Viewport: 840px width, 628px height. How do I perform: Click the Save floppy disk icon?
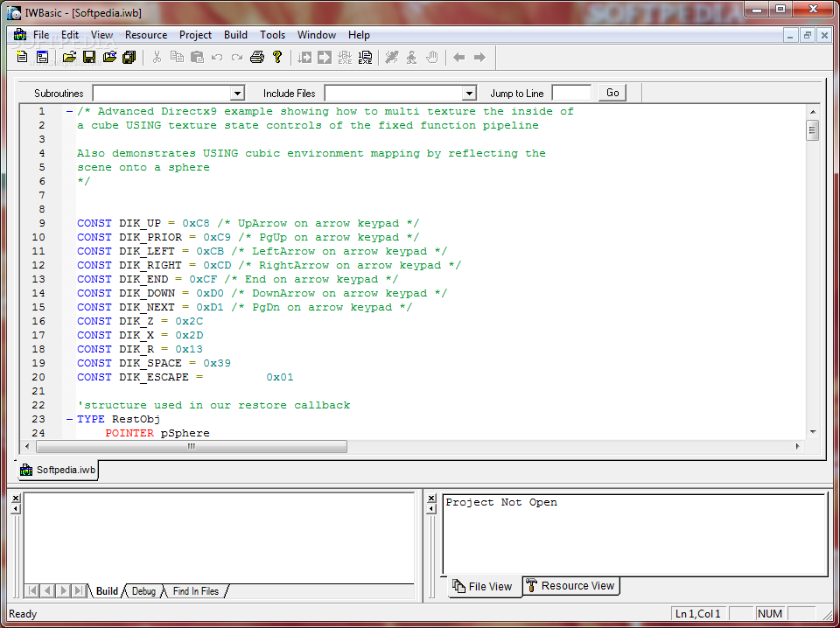[x=89, y=57]
